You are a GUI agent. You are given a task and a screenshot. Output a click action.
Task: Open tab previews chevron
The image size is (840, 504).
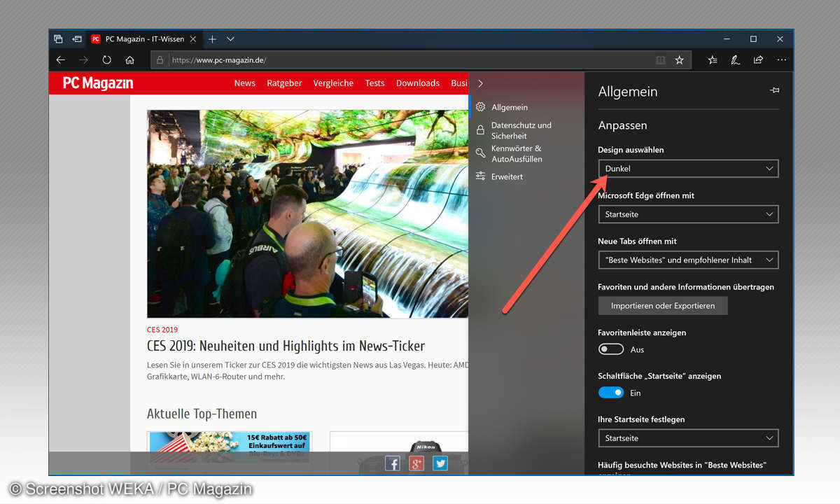tap(230, 39)
